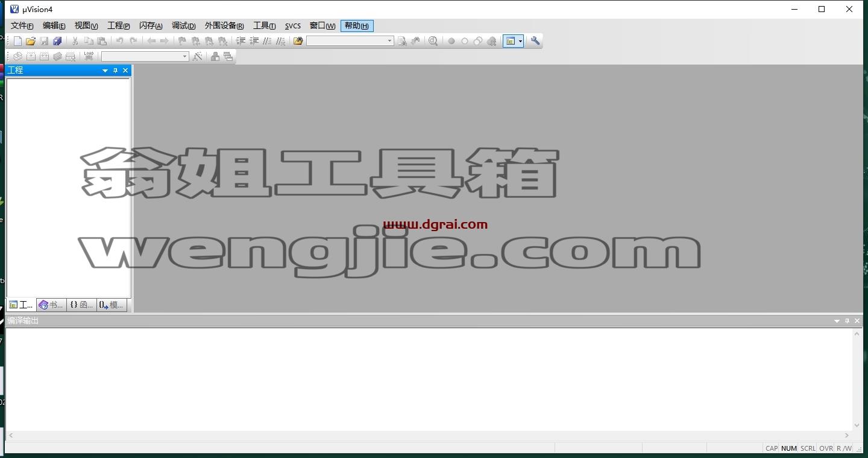The width and height of the screenshot is (868, 458).
Task: Indent the selected lines
Action: coord(241,41)
